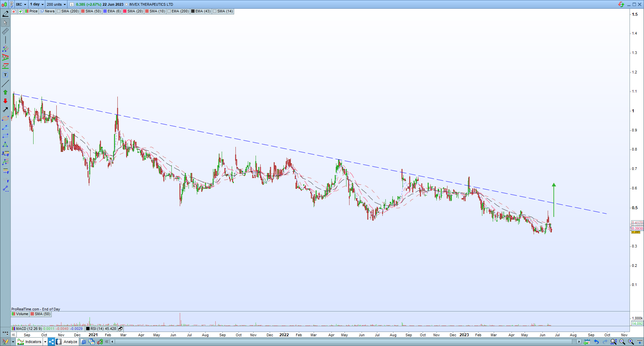Select the black arrow drawing tool

(x=5, y=110)
